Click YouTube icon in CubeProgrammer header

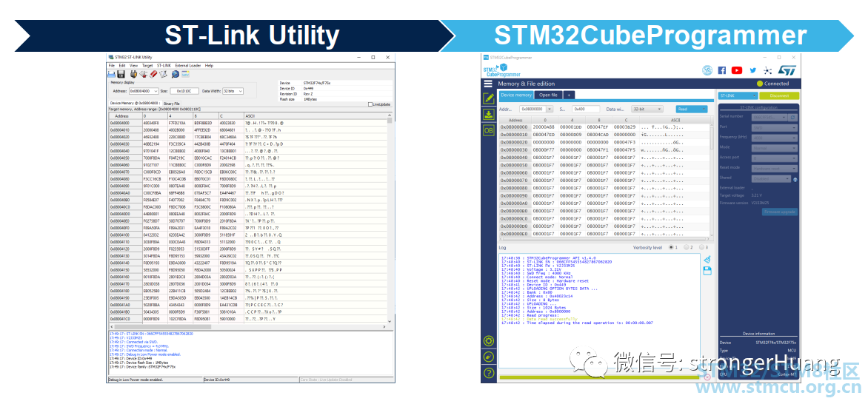pyautogui.click(x=737, y=70)
